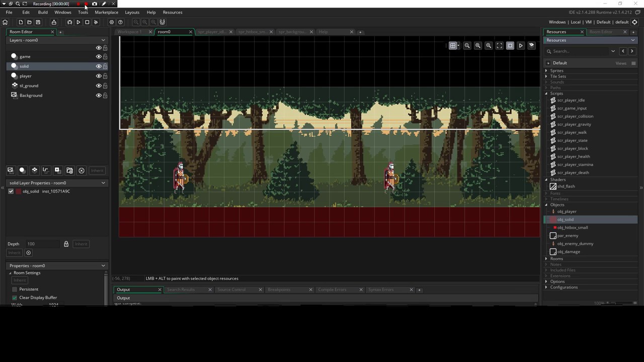Viewport: 644px width, 362px height.
Task: Create a new instance layer
Action: pos(22,170)
